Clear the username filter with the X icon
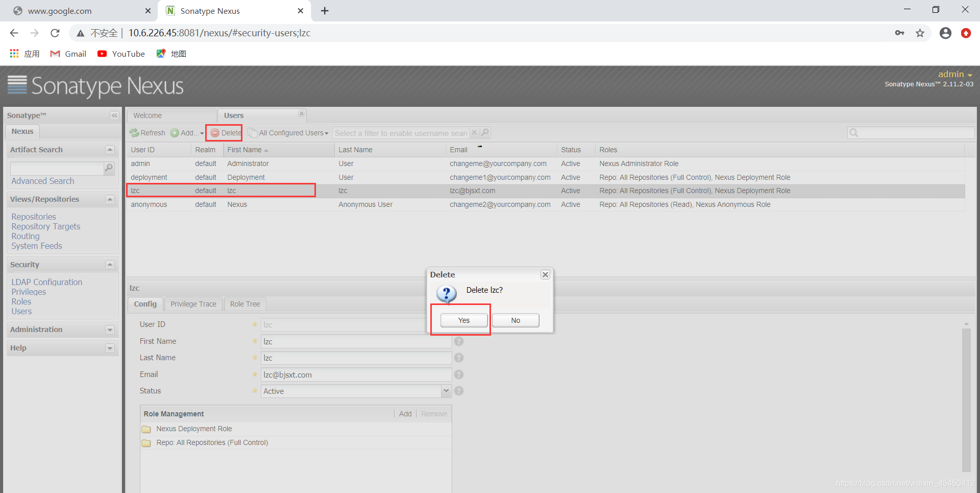The image size is (980, 493). tap(474, 132)
